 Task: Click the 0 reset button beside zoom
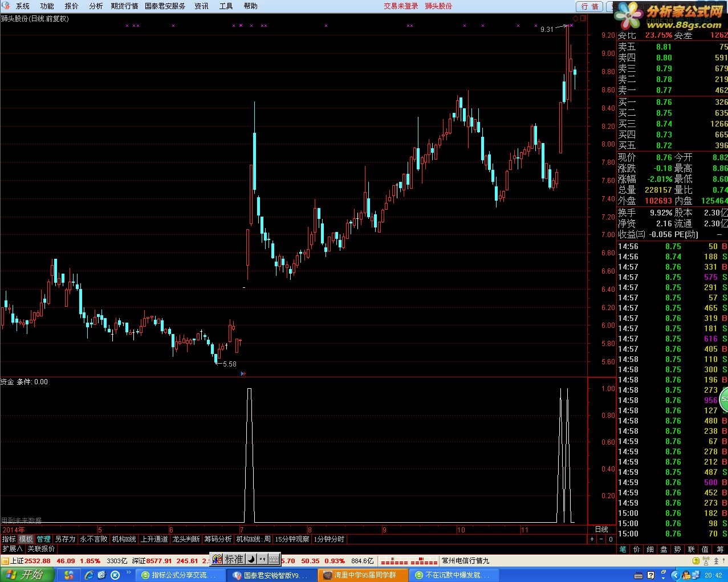click(610, 539)
